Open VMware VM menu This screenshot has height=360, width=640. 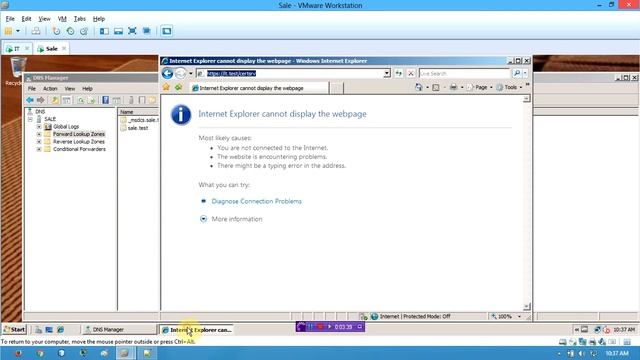[x=62, y=19]
